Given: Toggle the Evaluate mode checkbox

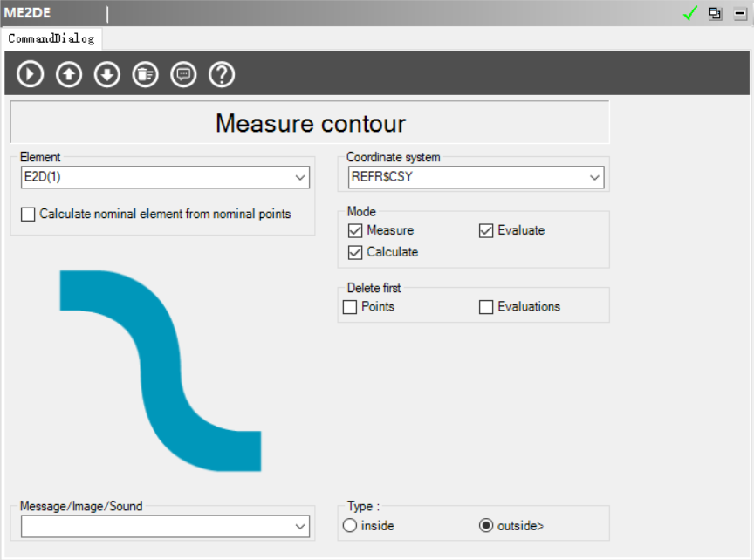Looking at the screenshot, I should coord(486,231).
